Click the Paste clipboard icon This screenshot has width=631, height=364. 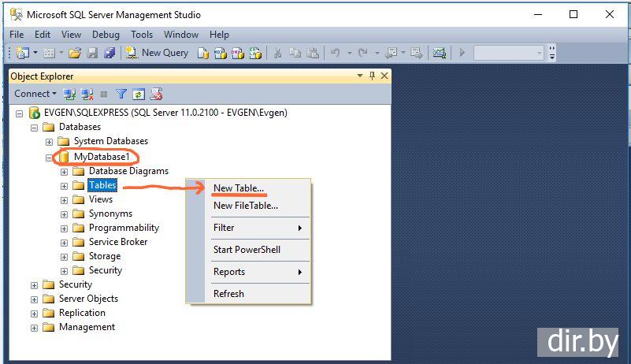click(313, 53)
